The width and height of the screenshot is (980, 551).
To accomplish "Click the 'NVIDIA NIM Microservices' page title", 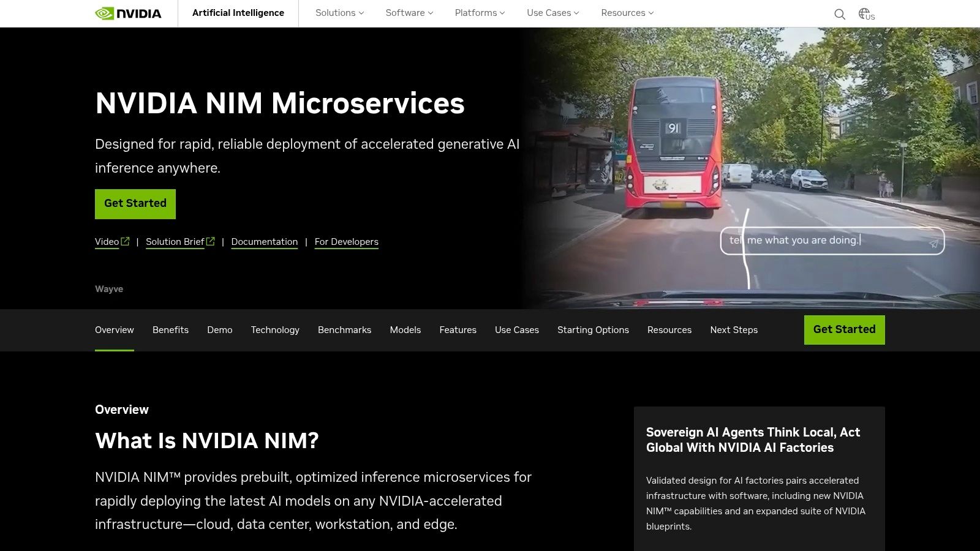I will pyautogui.click(x=280, y=103).
